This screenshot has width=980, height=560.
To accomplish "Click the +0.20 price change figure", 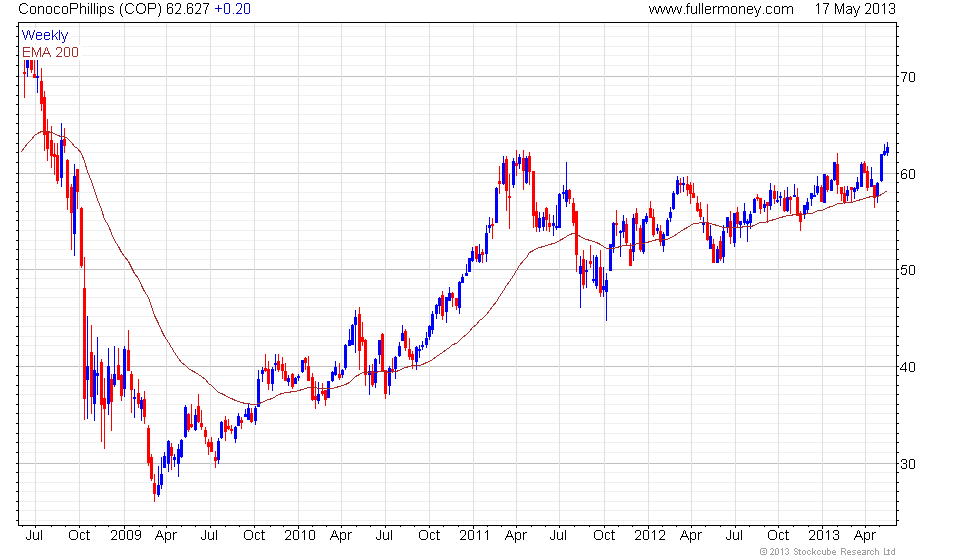I will coord(232,9).
